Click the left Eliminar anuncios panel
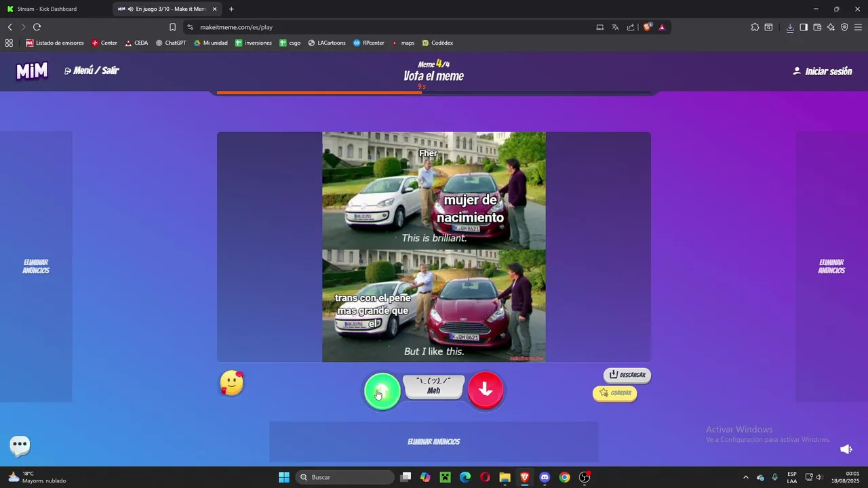This screenshot has height=488, width=868. [x=36, y=266]
